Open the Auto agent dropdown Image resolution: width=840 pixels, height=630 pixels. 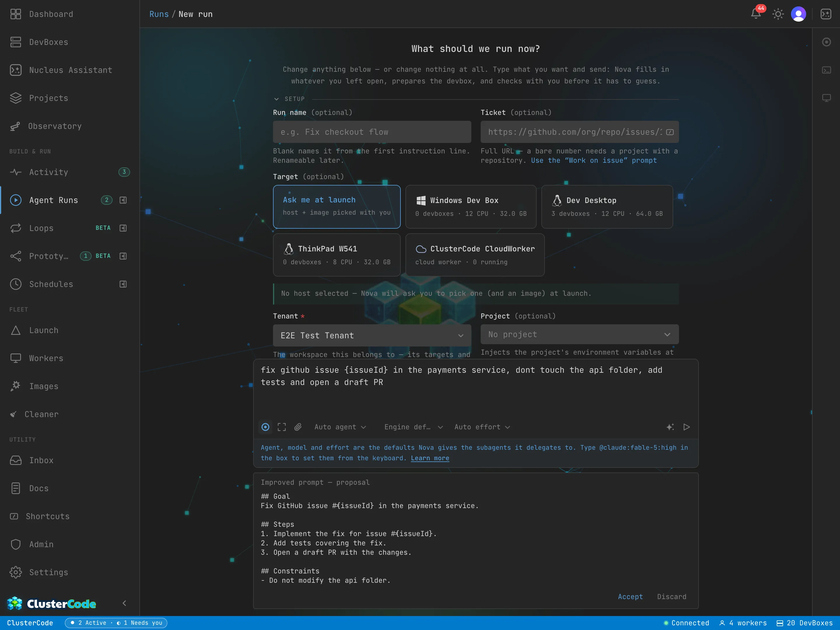point(340,427)
